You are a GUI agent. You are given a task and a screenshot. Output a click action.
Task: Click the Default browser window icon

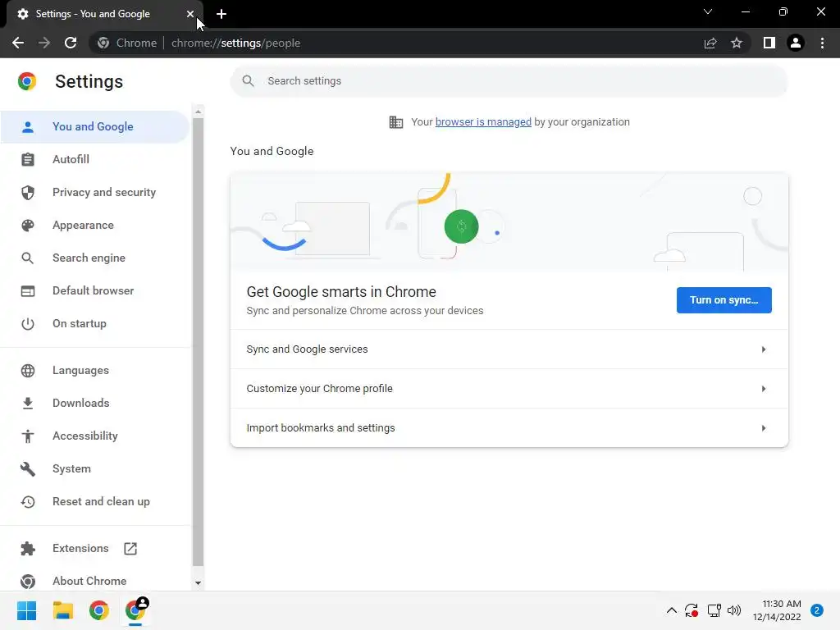point(28,291)
